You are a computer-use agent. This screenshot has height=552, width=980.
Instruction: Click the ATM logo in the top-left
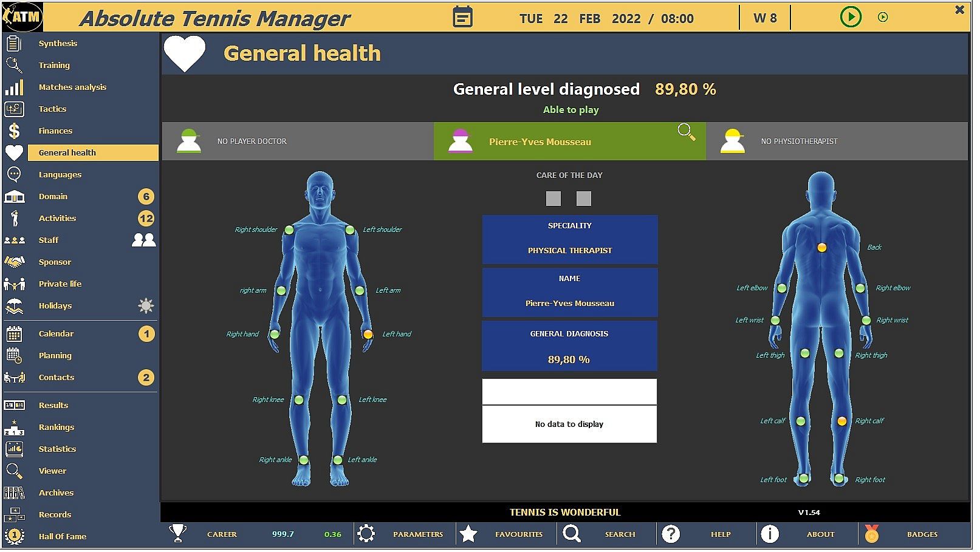[x=22, y=17]
